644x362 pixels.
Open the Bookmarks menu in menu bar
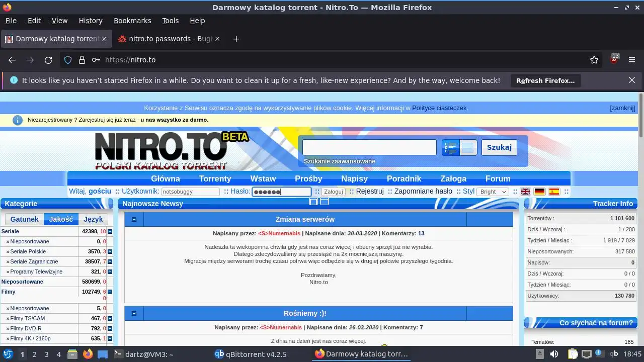(x=132, y=21)
